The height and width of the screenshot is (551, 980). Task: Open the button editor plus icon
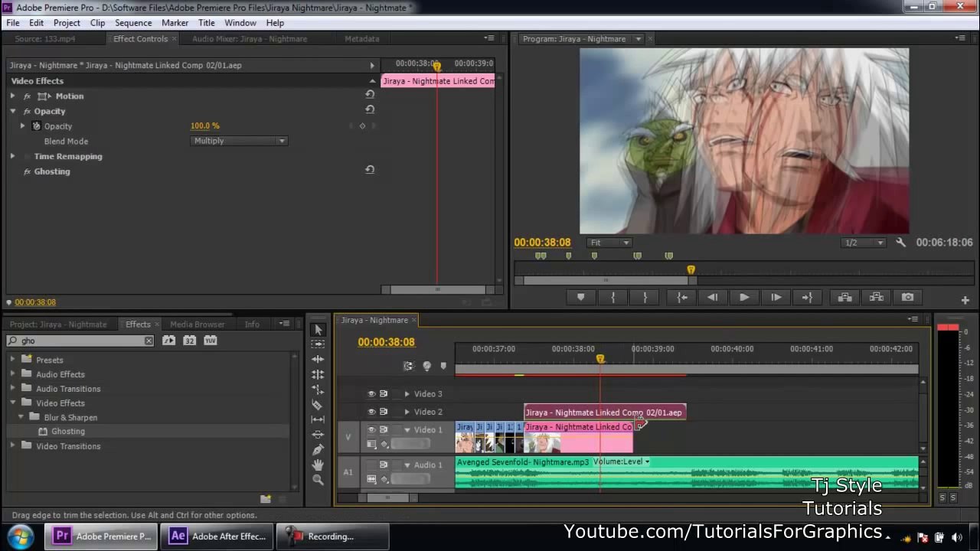click(x=965, y=300)
